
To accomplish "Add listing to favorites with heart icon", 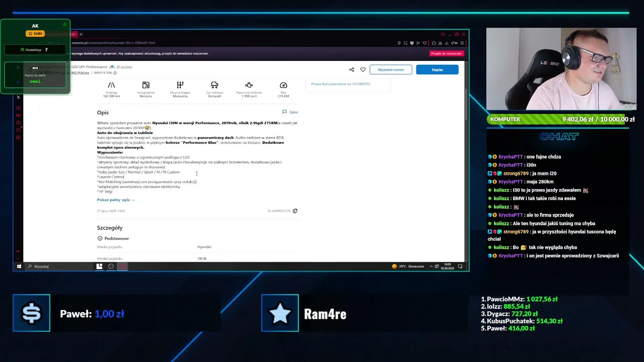I will coord(363,69).
